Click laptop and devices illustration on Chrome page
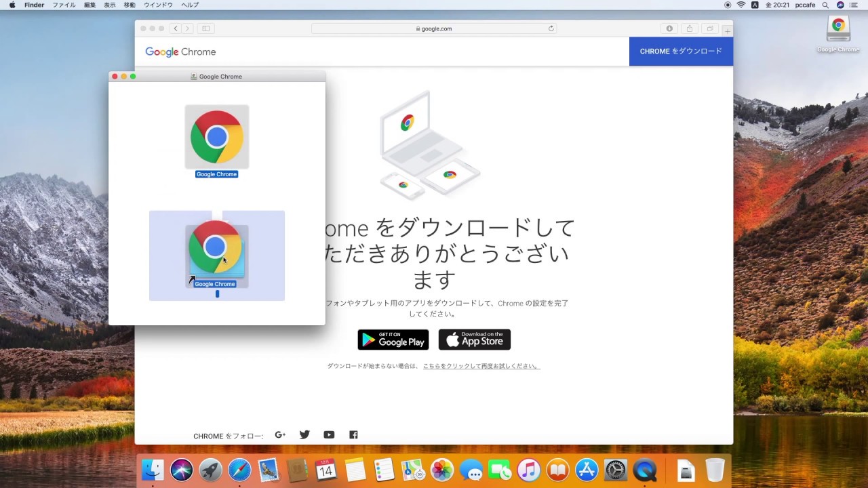868x488 pixels. click(x=429, y=144)
